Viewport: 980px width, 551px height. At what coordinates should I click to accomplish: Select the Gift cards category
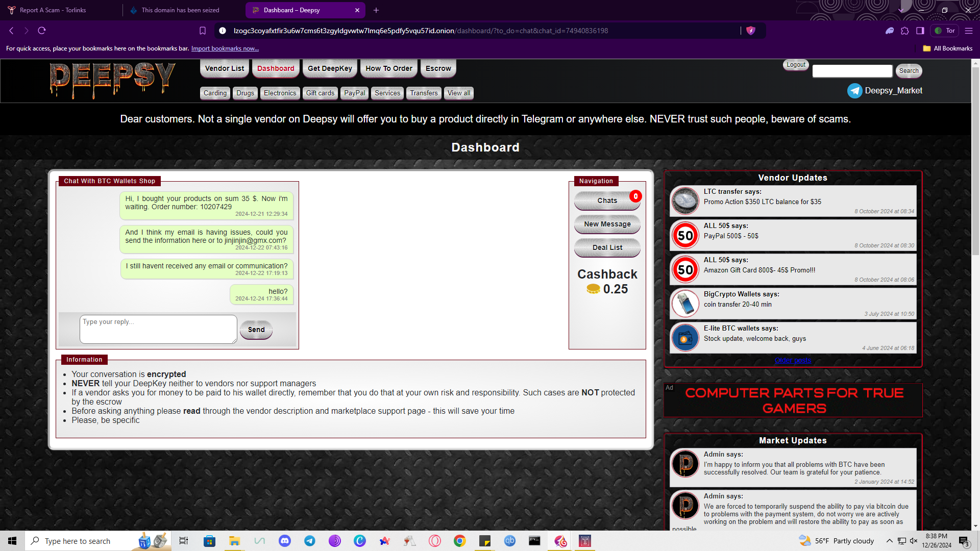pos(320,93)
